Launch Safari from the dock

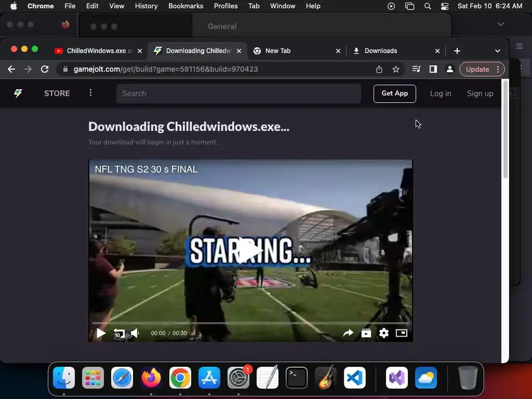point(122,378)
